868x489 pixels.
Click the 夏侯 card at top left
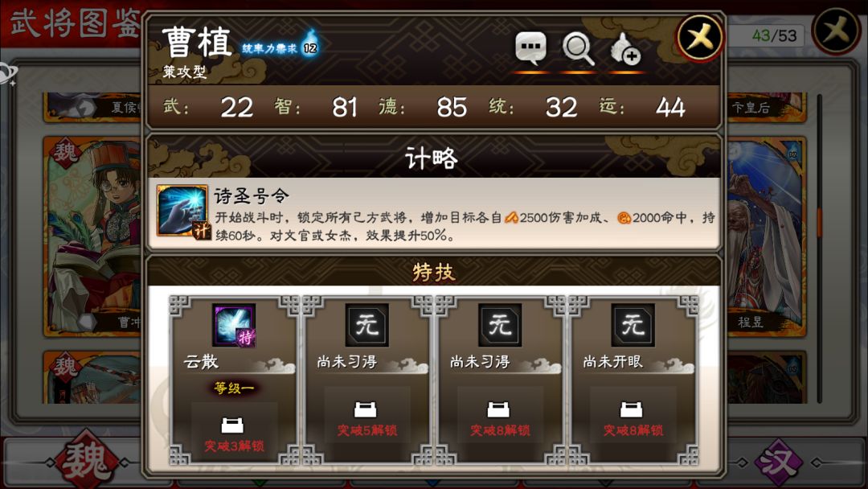click(x=92, y=107)
